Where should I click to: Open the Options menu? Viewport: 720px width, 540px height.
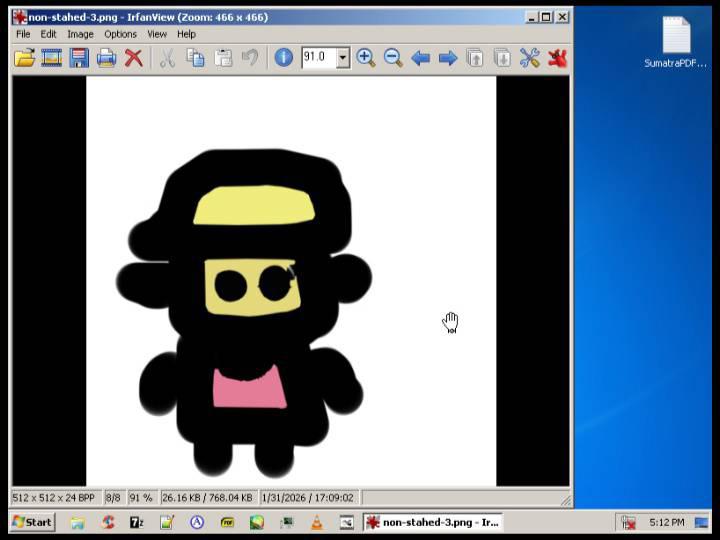[x=120, y=34]
